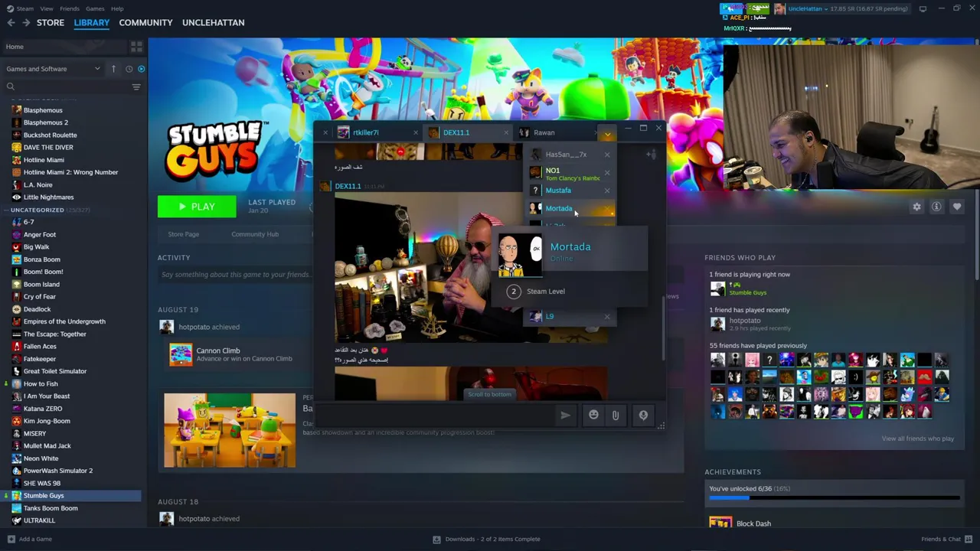
Task: Open the classroom news thumbnail image
Action: coord(230,430)
